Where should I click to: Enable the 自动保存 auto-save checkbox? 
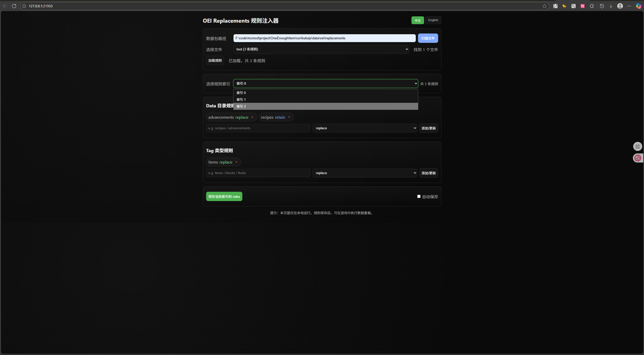click(419, 197)
